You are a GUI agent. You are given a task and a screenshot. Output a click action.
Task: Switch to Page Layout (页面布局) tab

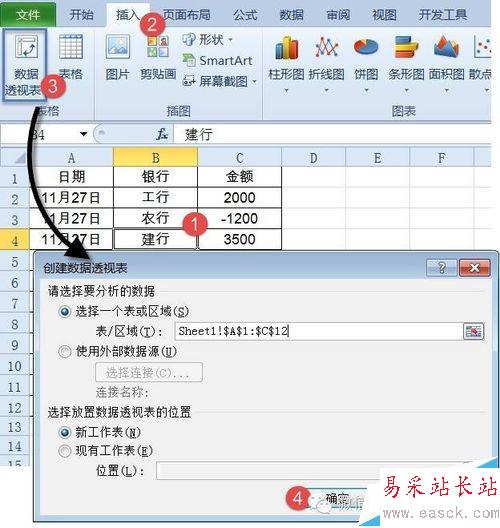pos(187,15)
